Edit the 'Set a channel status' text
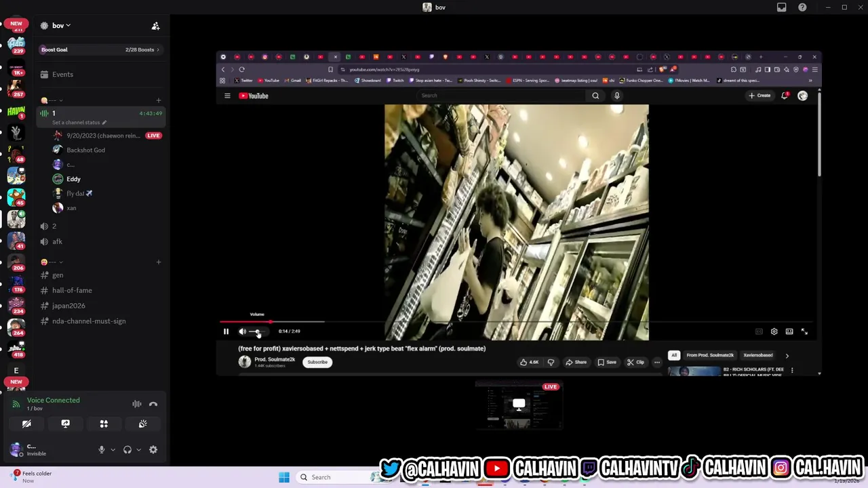Image resolution: width=868 pixels, height=488 pixels. click(x=79, y=123)
